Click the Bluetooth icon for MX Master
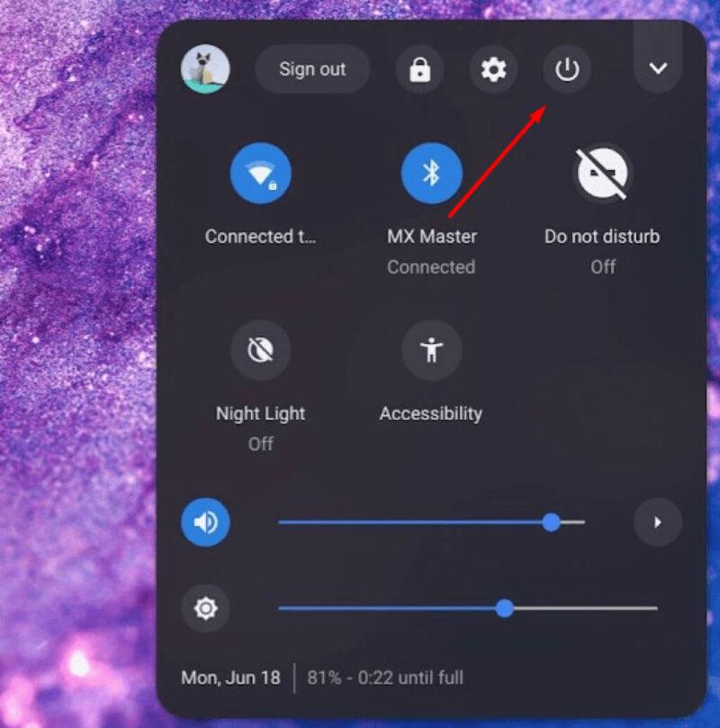This screenshot has height=728, width=720. coord(431,173)
